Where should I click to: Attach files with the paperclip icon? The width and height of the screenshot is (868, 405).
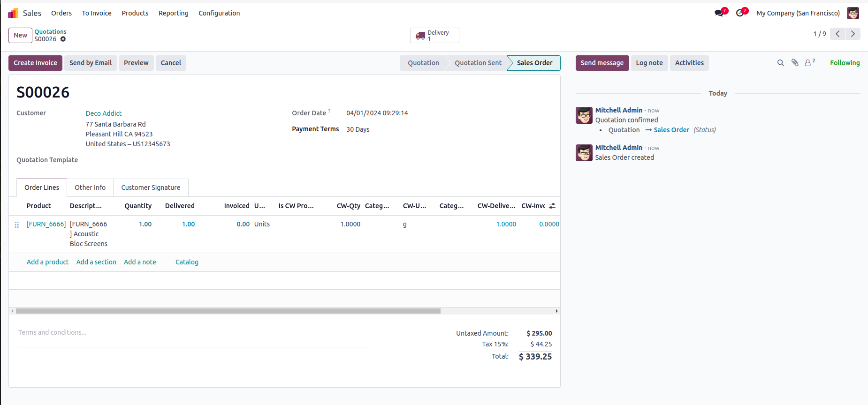point(795,63)
